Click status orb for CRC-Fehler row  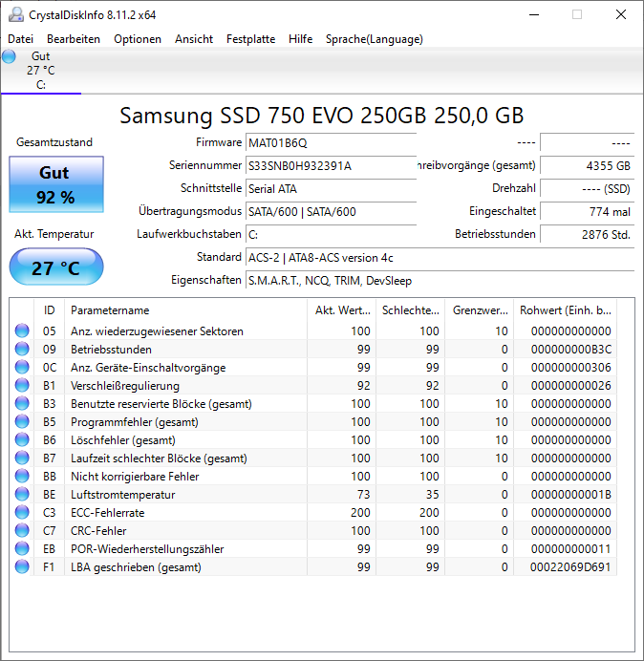pos(22,530)
